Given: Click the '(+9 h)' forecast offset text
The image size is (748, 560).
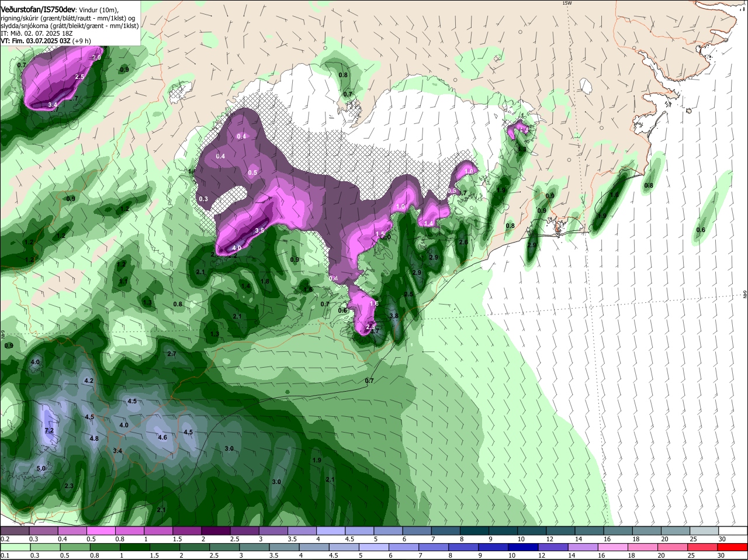Looking at the screenshot, I should [82, 41].
